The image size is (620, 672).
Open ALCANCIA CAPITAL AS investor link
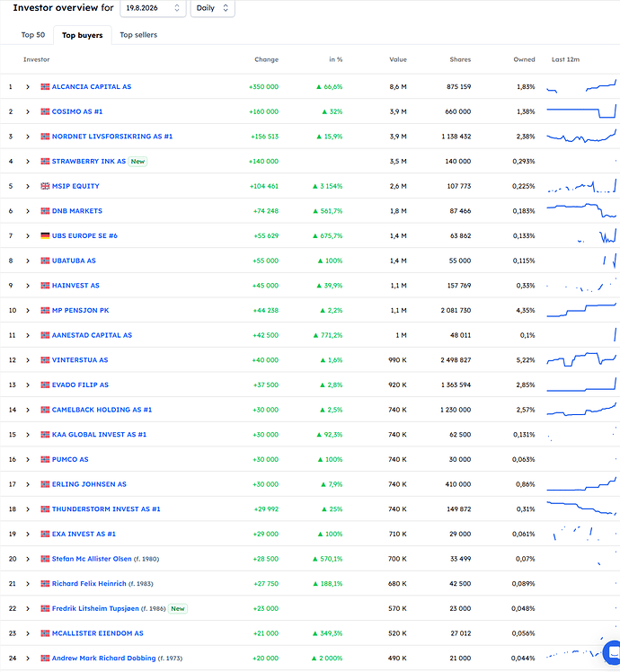point(92,86)
